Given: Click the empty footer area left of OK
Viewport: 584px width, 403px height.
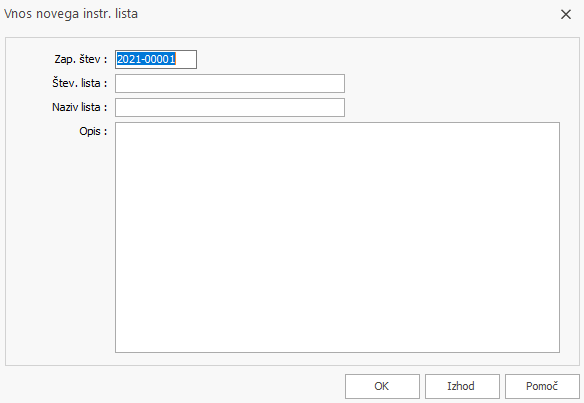Looking at the screenshot, I should click(x=171, y=386).
